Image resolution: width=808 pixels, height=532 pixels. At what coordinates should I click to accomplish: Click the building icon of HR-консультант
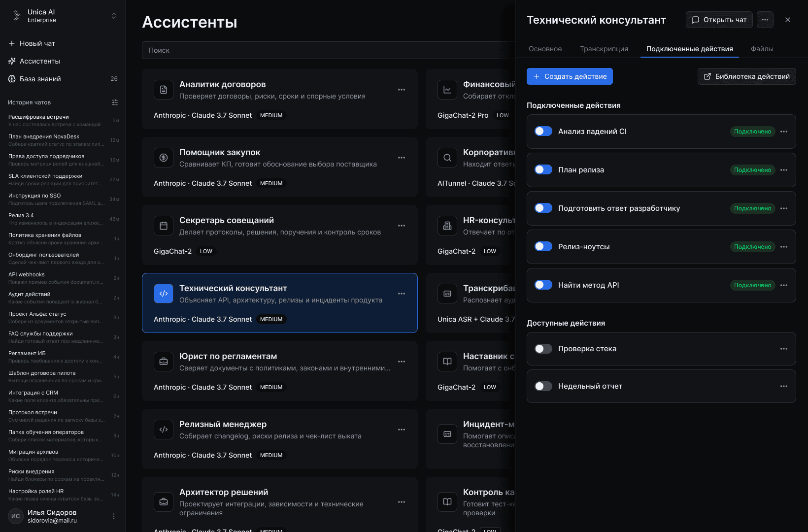point(447,226)
